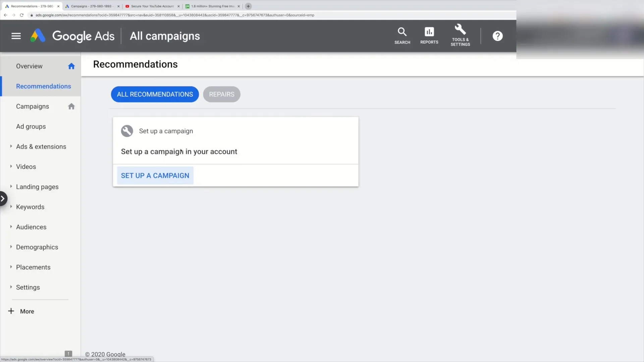Expand the Settings section
Image resolution: width=644 pixels, height=362 pixels.
(11, 287)
